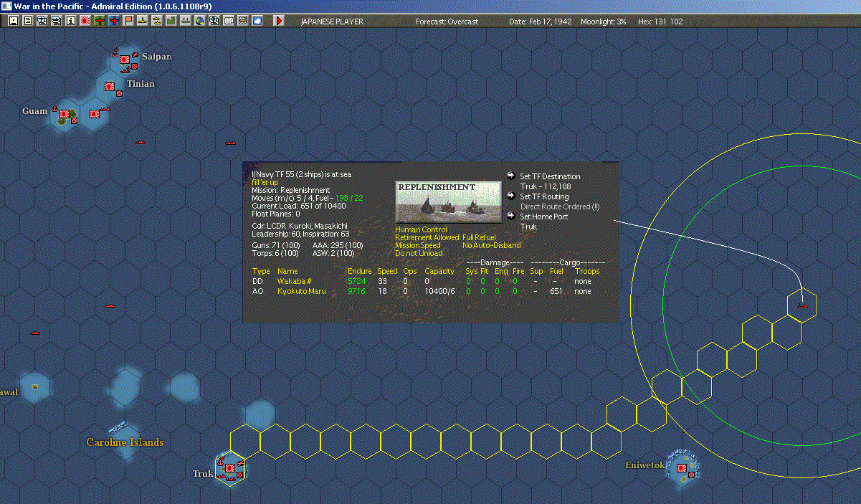The width and height of the screenshot is (861, 504).
Task: Click the Capacity column header
Action: coord(439,272)
